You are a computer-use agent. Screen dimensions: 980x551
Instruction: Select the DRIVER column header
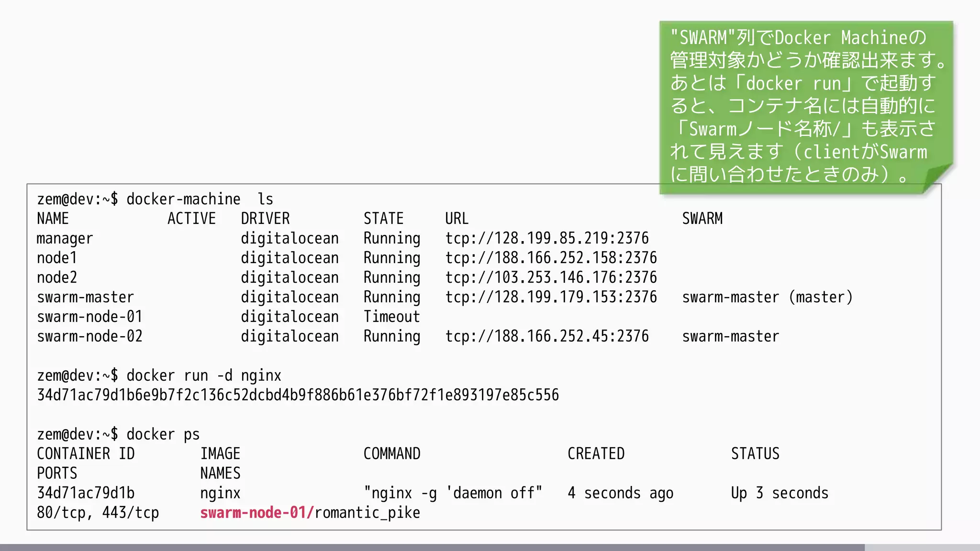(265, 219)
